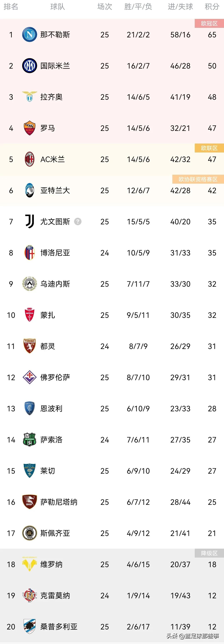
Task: Click the 积分 column header
Action: [212, 7]
